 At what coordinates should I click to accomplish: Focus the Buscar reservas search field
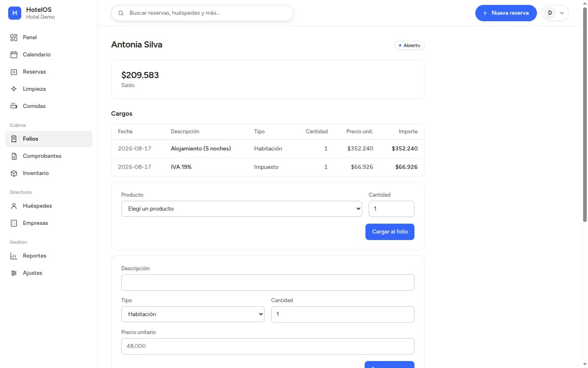tap(203, 13)
